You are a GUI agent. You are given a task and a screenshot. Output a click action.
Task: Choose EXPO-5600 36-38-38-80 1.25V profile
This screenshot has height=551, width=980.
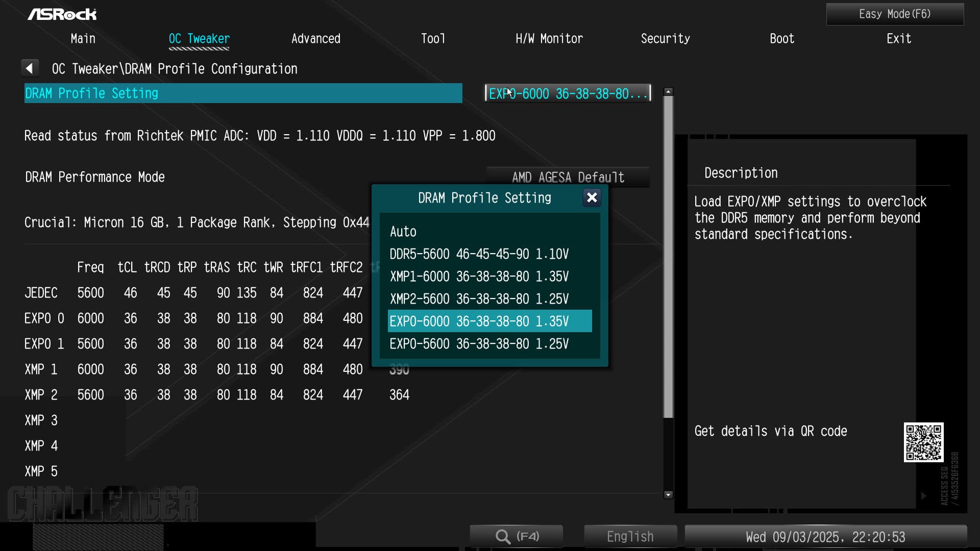coord(489,344)
